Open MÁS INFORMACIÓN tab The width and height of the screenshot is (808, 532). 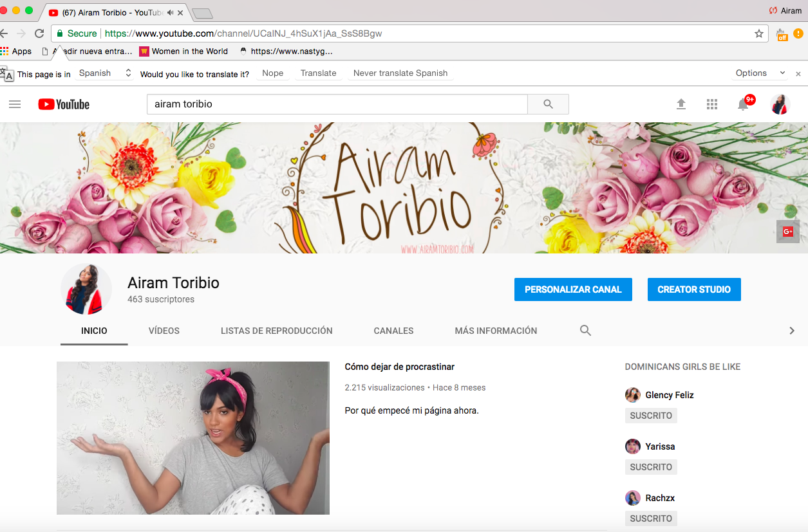coord(496,331)
